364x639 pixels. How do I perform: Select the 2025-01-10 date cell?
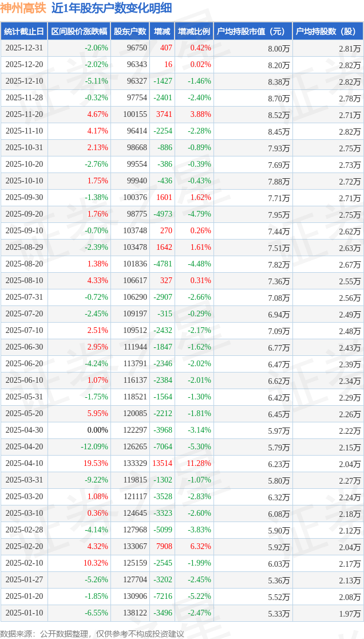pos(25,613)
